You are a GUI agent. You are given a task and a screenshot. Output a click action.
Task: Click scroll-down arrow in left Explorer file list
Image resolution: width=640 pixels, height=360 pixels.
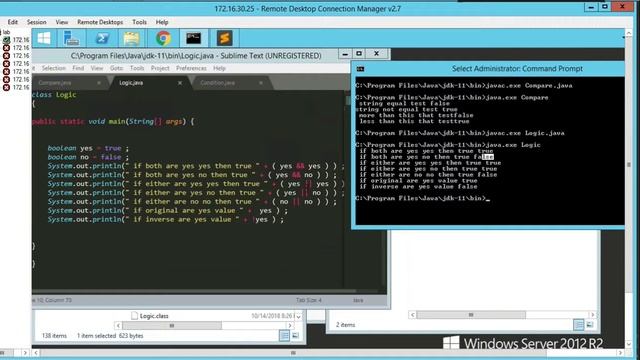click(299, 316)
